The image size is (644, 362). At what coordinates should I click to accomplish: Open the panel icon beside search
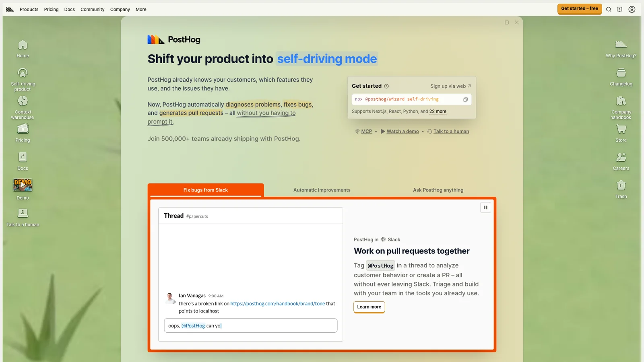click(x=619, y=9)
